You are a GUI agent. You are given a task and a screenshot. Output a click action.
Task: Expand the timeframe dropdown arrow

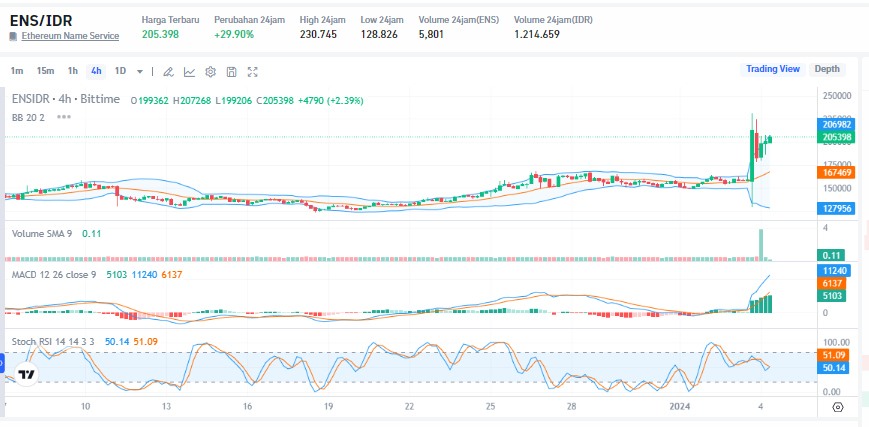pyautogui.click(x=140, y=72)
